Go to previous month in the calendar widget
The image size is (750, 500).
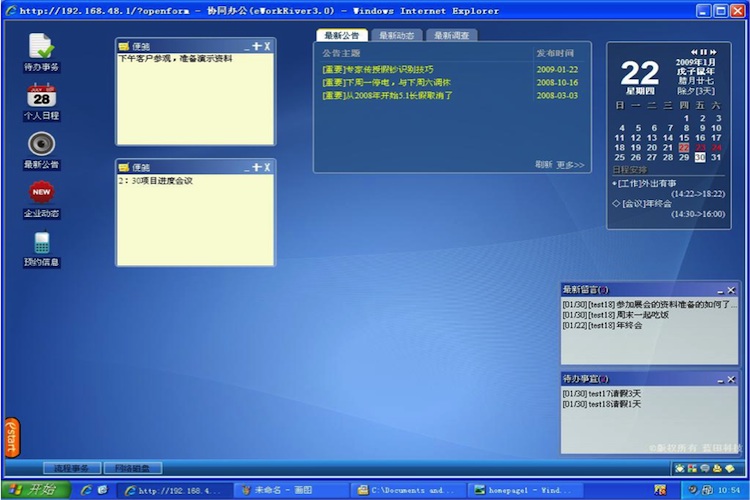coord(694,52)
